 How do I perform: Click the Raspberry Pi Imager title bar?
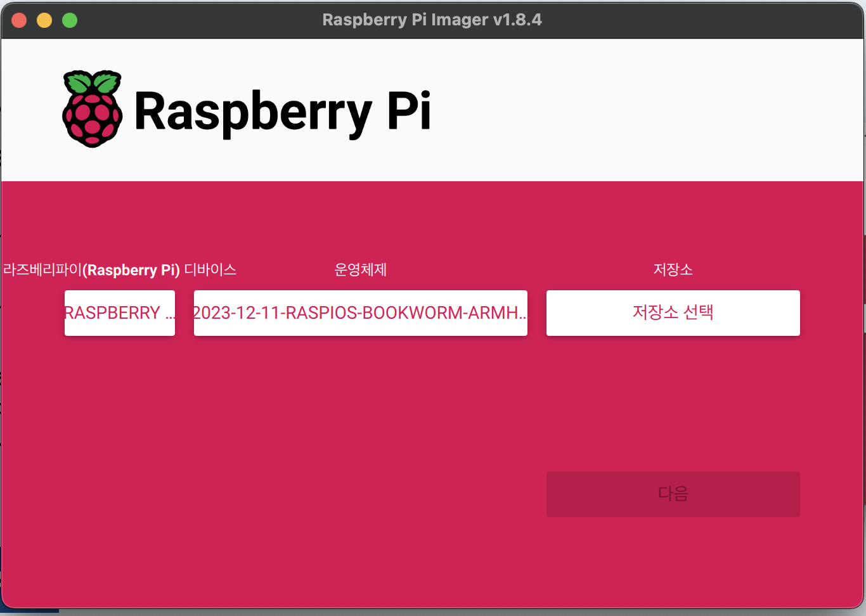[x=433, y=20]
